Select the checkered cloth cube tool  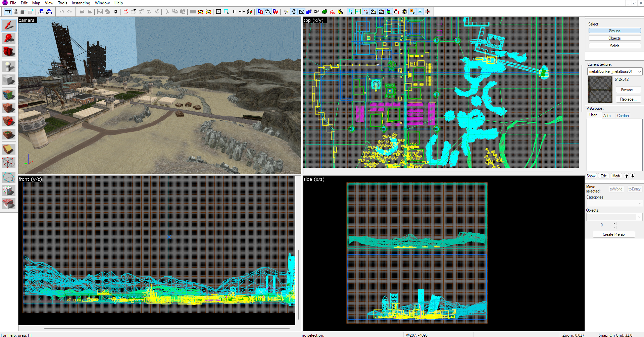[x=9, y=204]
